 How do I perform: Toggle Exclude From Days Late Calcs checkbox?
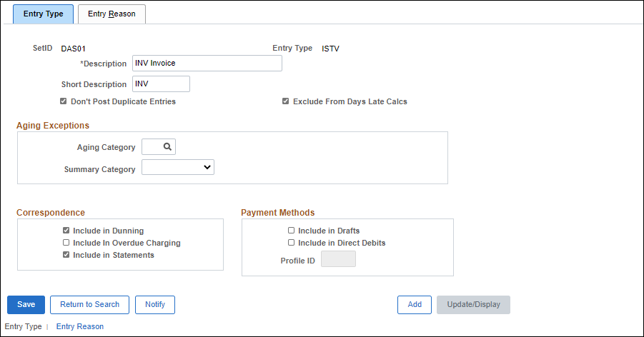coord(286,101)
